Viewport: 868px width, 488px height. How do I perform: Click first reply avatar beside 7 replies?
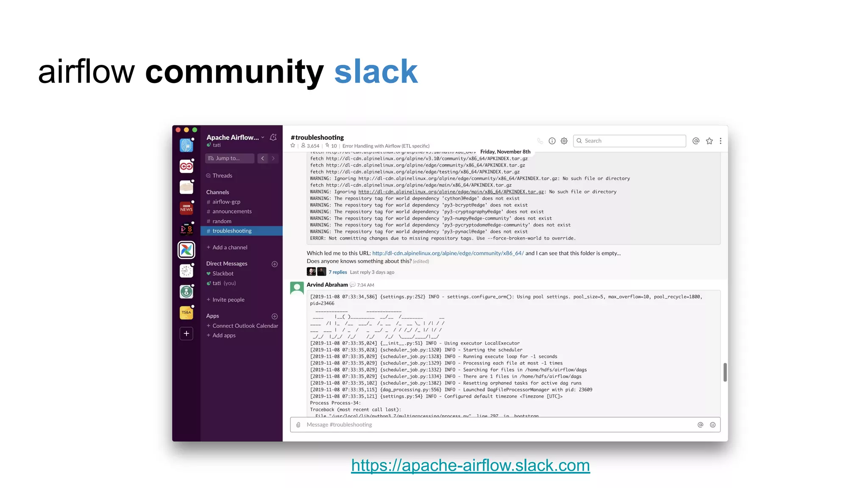tap(312, 272)
